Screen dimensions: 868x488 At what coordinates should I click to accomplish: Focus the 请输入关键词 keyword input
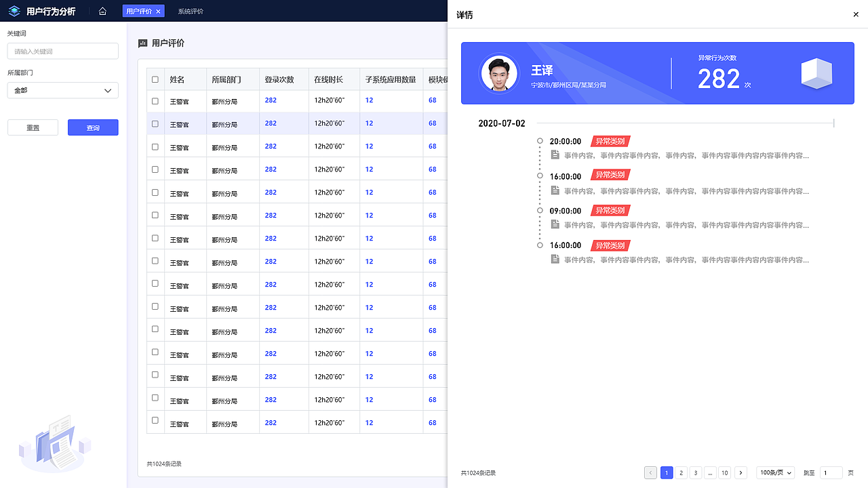(63, 51)
